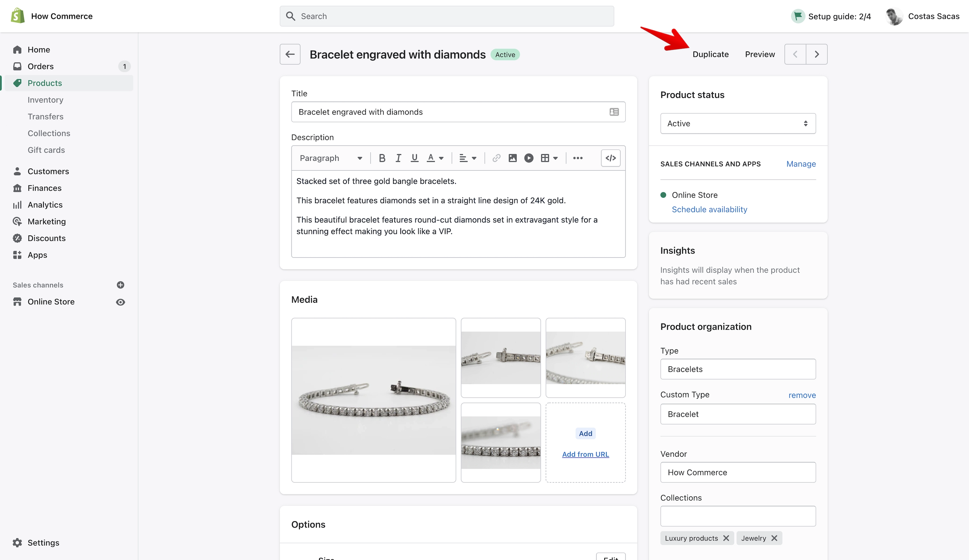Focus the Search field

447,16
